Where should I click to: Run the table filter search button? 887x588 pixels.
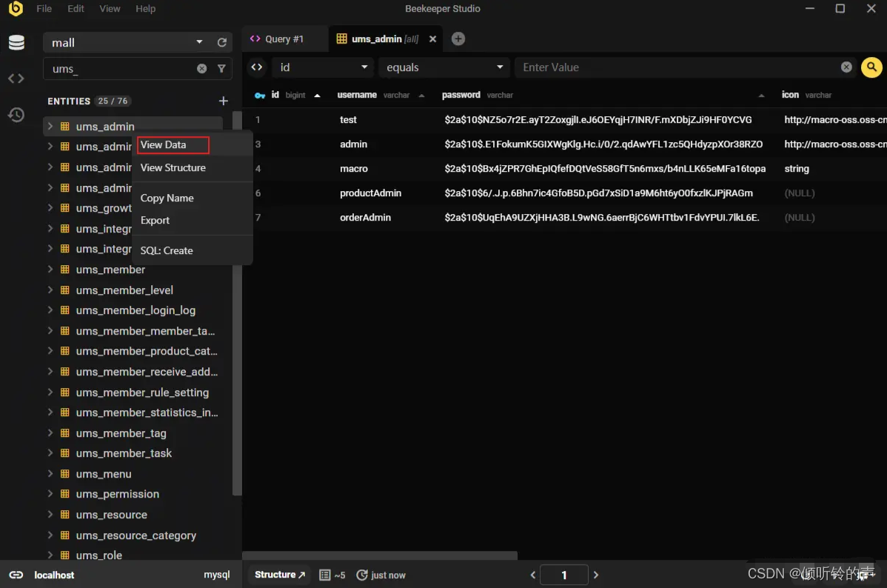(x=871, y=67)
